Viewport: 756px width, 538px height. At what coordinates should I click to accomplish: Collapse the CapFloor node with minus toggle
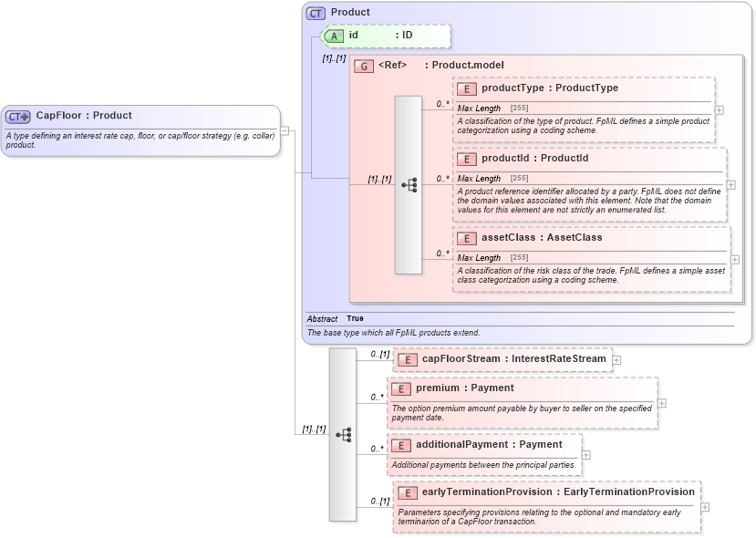(x=285, y=130)
